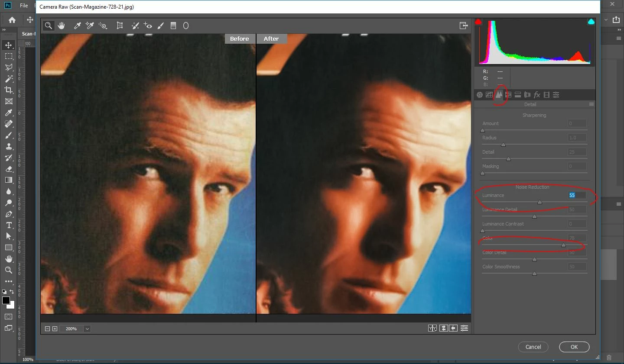Open the Basic panel tab
This screenshot has width=624, height=364.
coord(480,95)
